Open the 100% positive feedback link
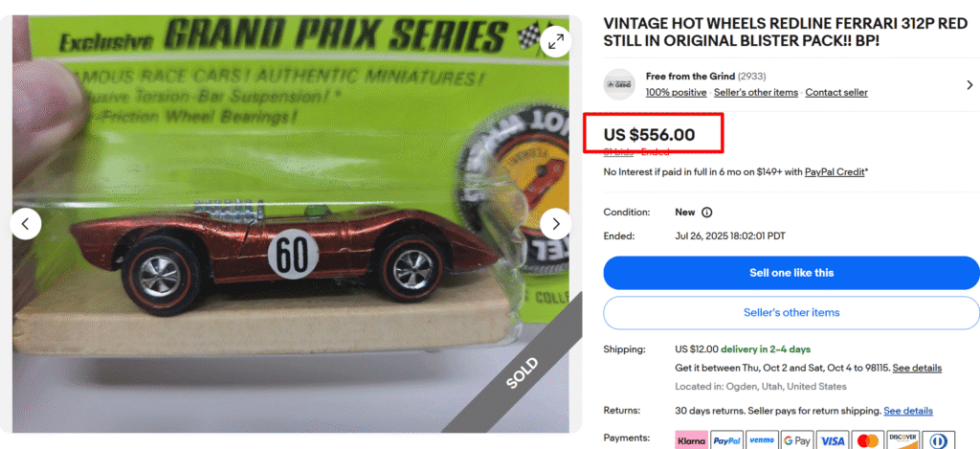The height and width of the screenshot is (449, 980). click(x=677, y=93)
